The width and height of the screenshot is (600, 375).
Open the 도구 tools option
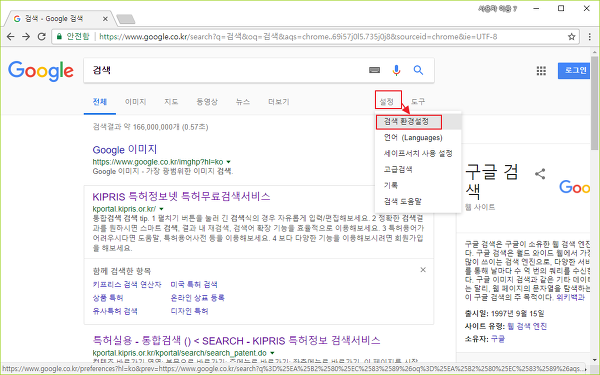[x=418, y=102]
